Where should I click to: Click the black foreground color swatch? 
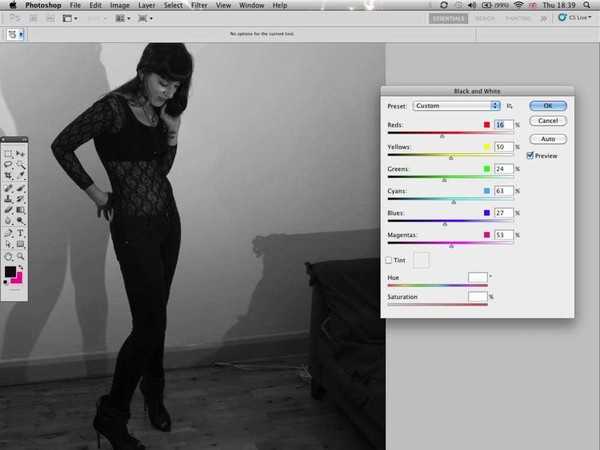pyautogui.click(x=10, y=271)
